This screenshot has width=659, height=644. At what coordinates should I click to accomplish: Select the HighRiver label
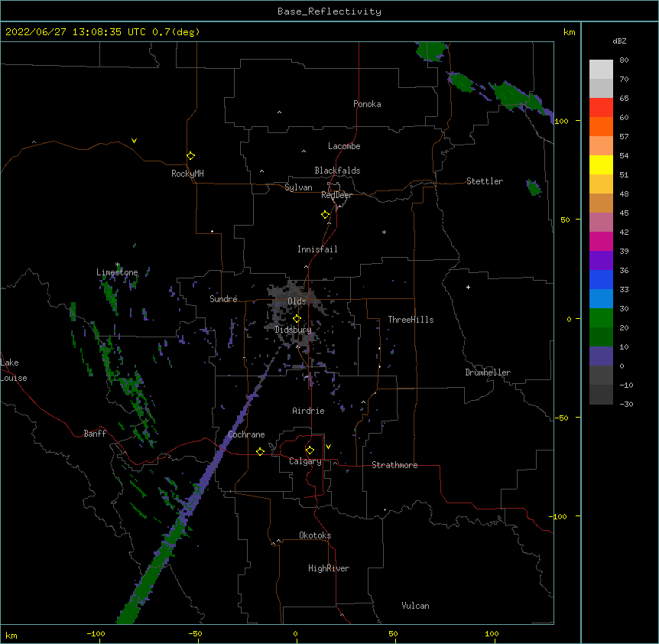[x=329, y=568]
